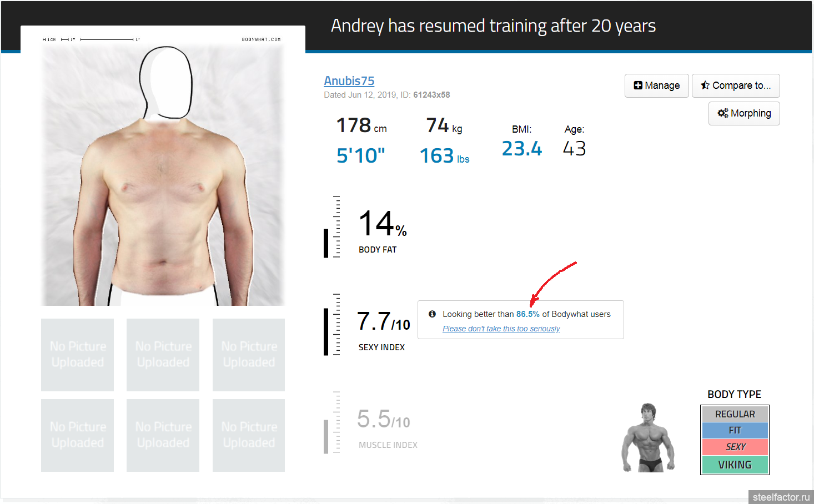Screen dimensions: 814x504
Task: Click the plus icon on Manage button
Action: (x=638, y=85)
